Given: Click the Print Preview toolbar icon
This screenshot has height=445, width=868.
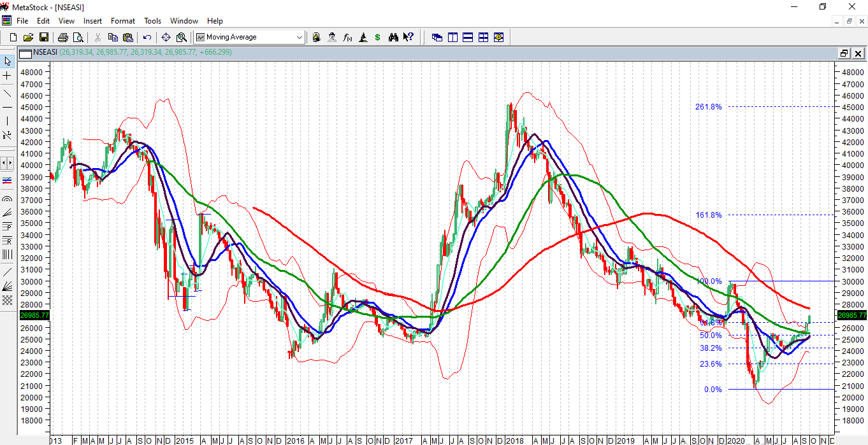Looking at the screenshot, I should tap(78, 38).
